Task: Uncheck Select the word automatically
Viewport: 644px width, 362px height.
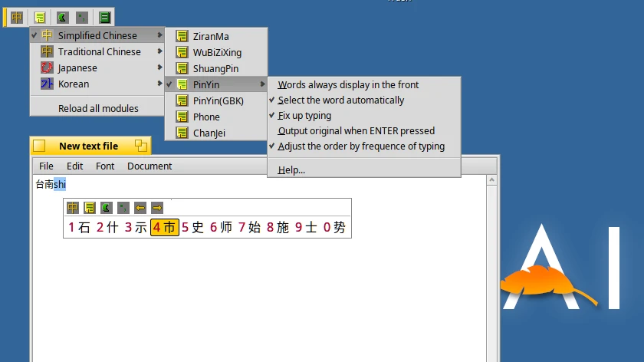Action: pyautogui.click(x=340, y=100)
